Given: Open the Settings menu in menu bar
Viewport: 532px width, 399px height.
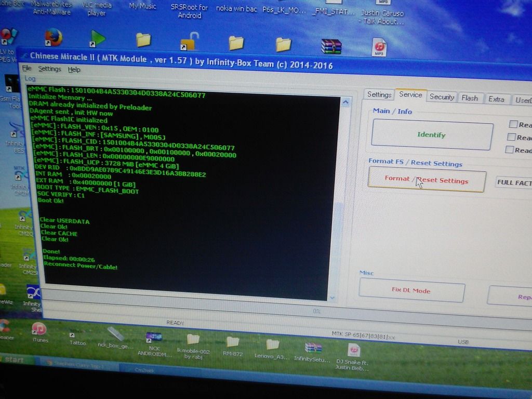Looking at the screenshot, I should click(49, 69).
